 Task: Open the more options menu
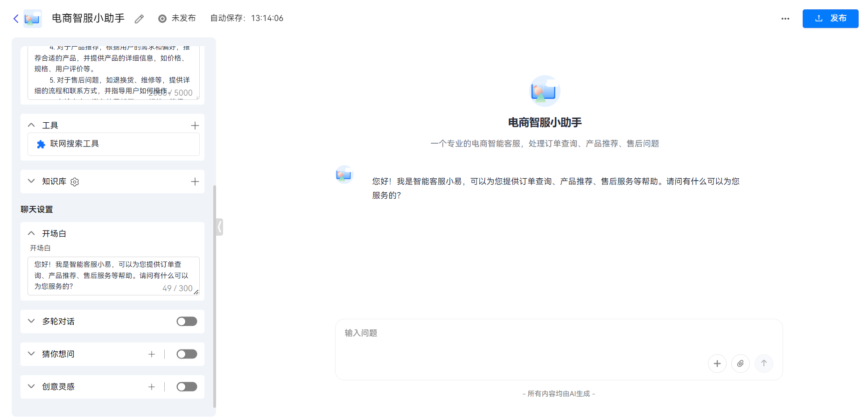(x=785, y=18)
